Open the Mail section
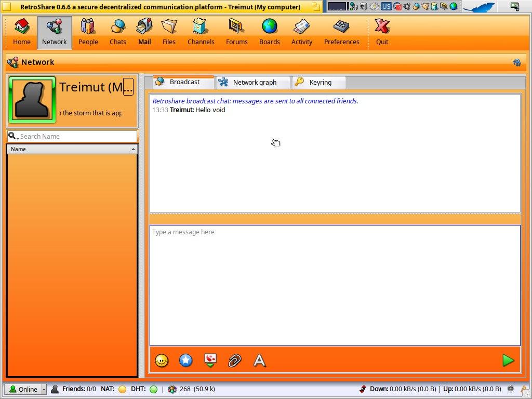532x399 pixels. (x=144, y=32)
